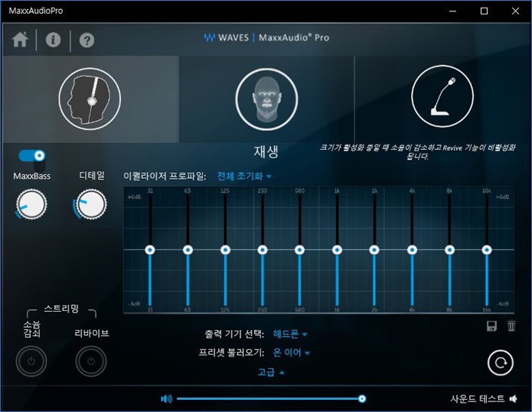Click the 16k equalizer slider handle
The height and width of the screenshot is (412, 532).
(x=487, y=250)
